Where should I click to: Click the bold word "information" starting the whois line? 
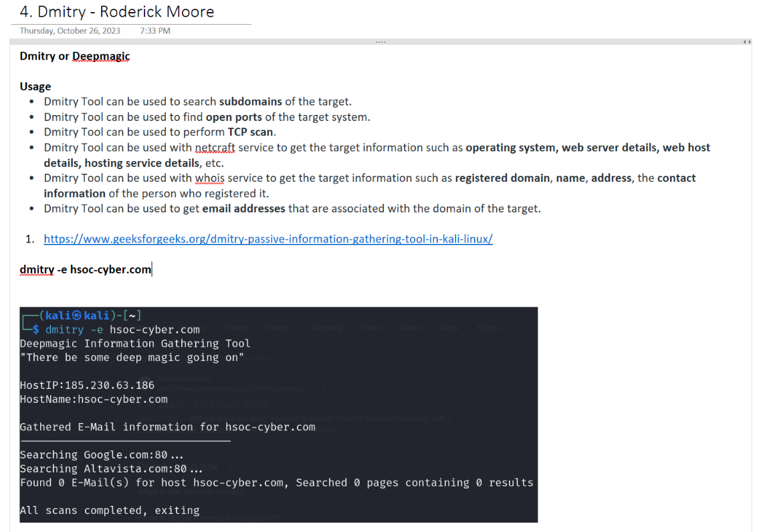click(x=74, y=193)
